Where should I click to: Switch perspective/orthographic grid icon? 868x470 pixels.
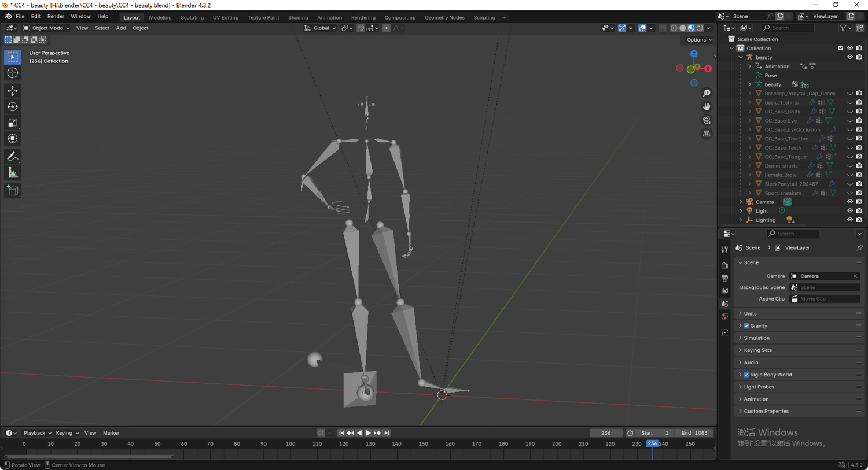707,134
